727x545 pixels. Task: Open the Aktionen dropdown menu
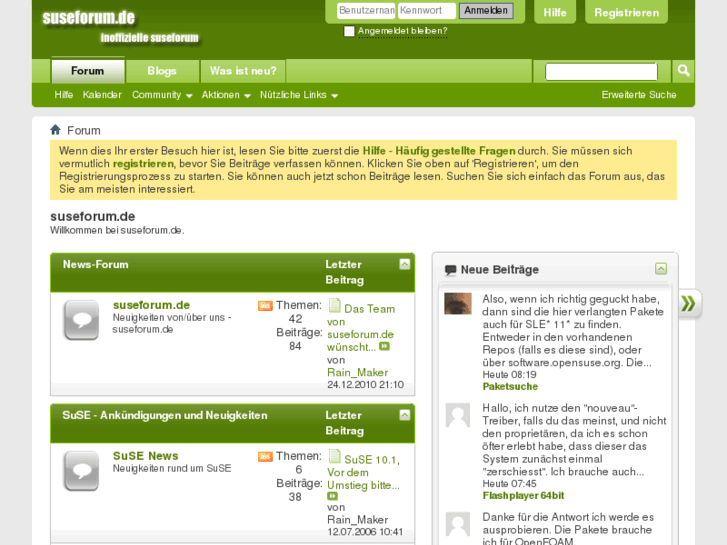pyautogui.click(x=226, y=95)
